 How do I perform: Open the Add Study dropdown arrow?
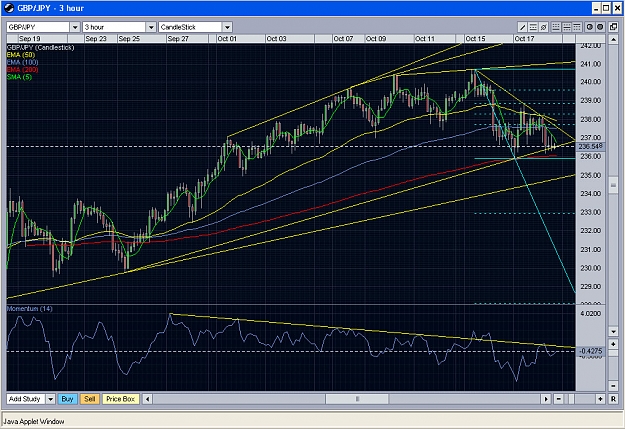[50, 399]
